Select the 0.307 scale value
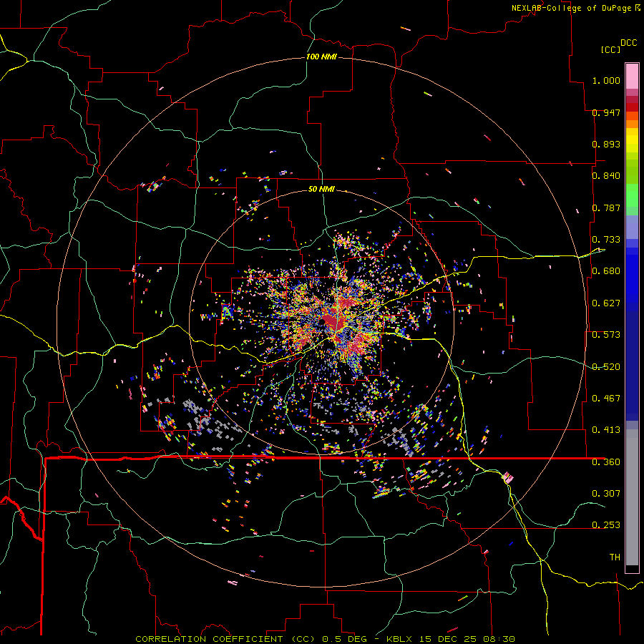The height and width of the screenshot is (644, 644). point(606,494)
